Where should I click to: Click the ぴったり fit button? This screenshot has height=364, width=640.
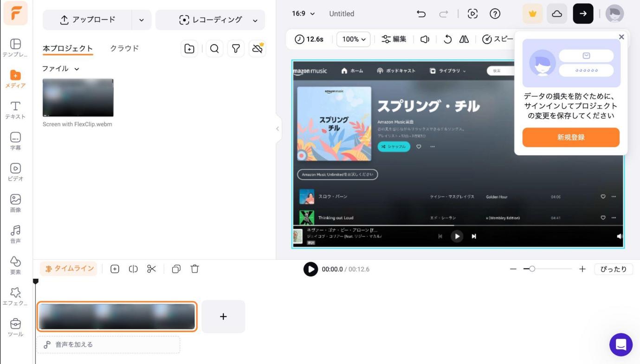coord(614,269)
